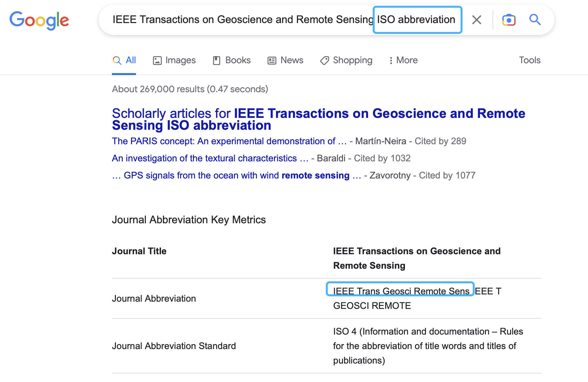The image size is (588, 382).
Task: Click Cited by 289 text
Action: coord(440,141)
